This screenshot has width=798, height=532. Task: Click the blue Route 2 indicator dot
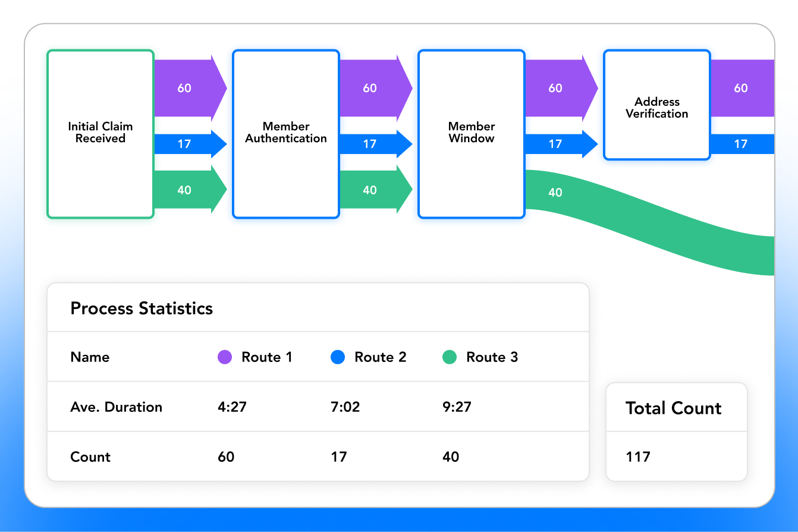click(x=338, y=357)
